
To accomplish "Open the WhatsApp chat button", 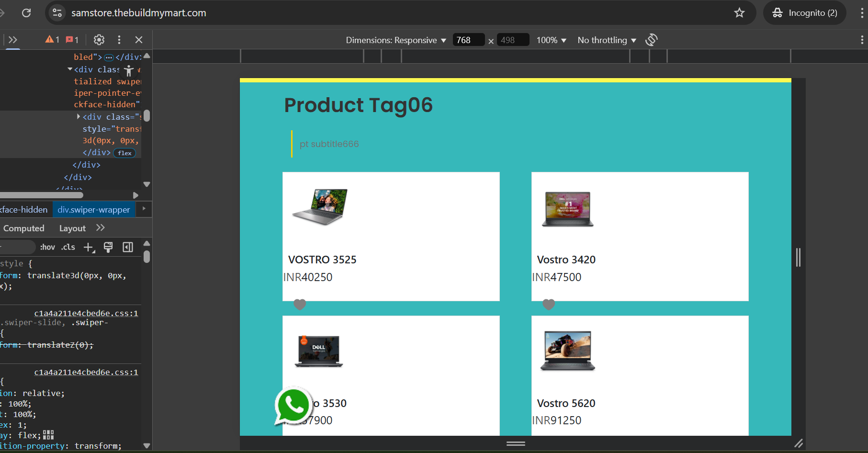I will click(293, 406).
